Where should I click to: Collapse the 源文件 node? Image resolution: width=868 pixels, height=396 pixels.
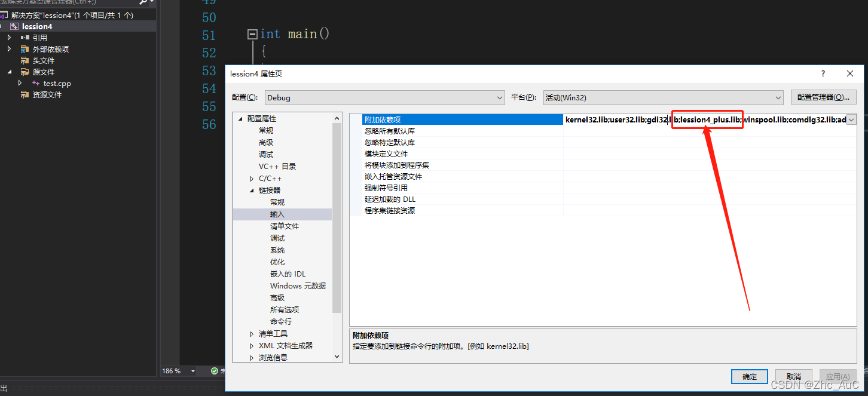point(9,72)
